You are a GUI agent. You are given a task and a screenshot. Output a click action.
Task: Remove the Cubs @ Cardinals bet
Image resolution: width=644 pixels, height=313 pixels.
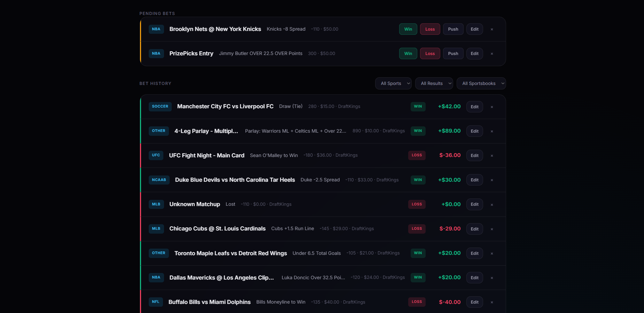click(x=492, y=229)
